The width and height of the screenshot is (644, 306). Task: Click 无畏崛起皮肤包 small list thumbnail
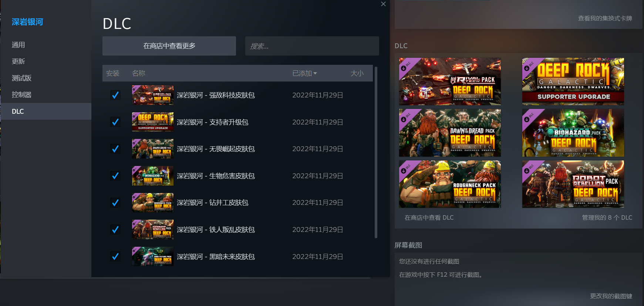pos(153,149)
